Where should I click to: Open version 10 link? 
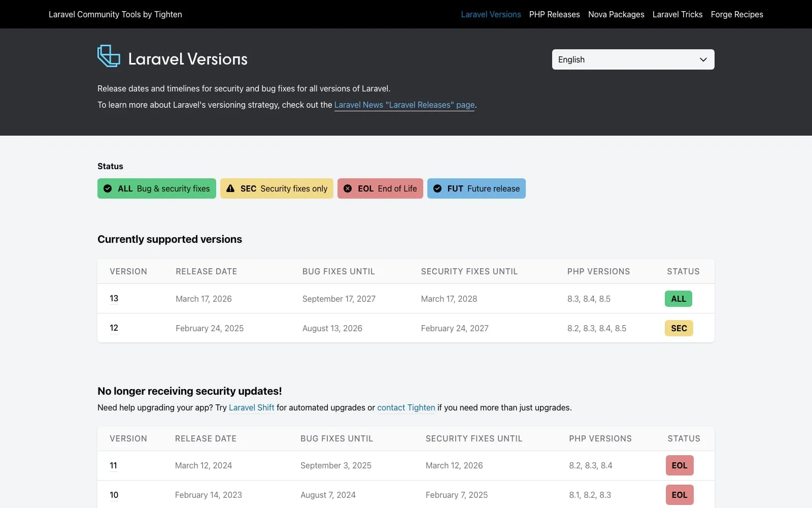coord(114,495)
